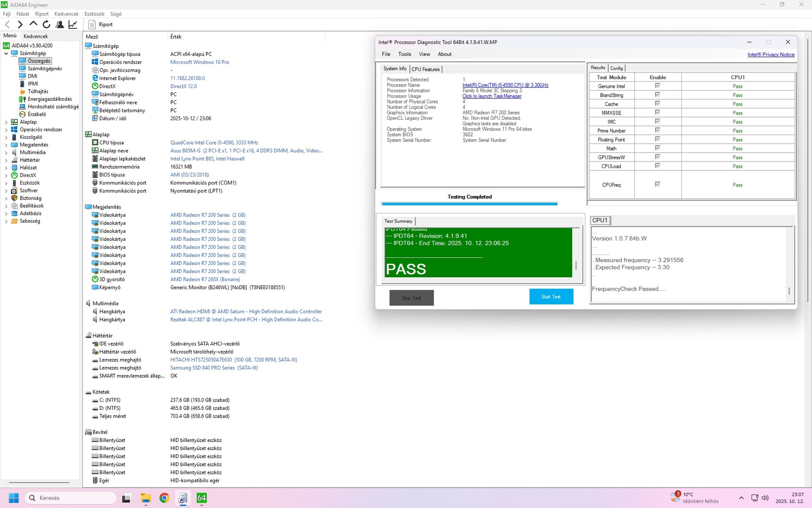
Task: Expand the Multimédia tree node
Action: click(6, 152)
